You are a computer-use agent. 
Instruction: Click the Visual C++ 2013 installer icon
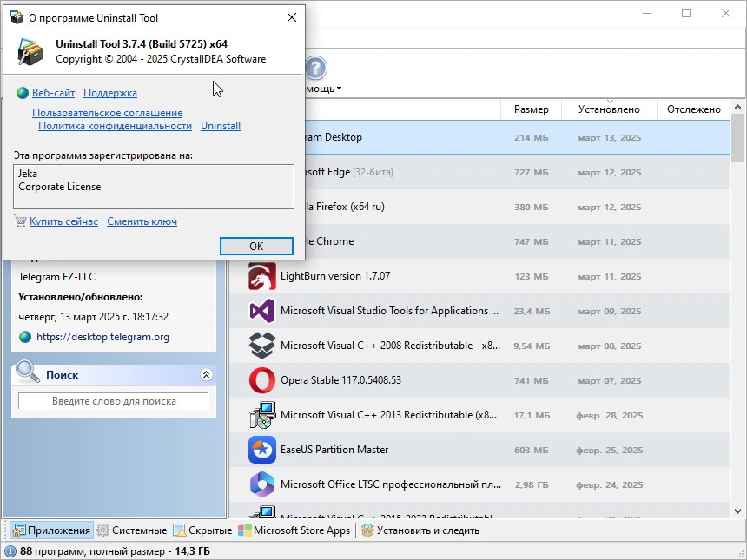click(x=262, y=415)
